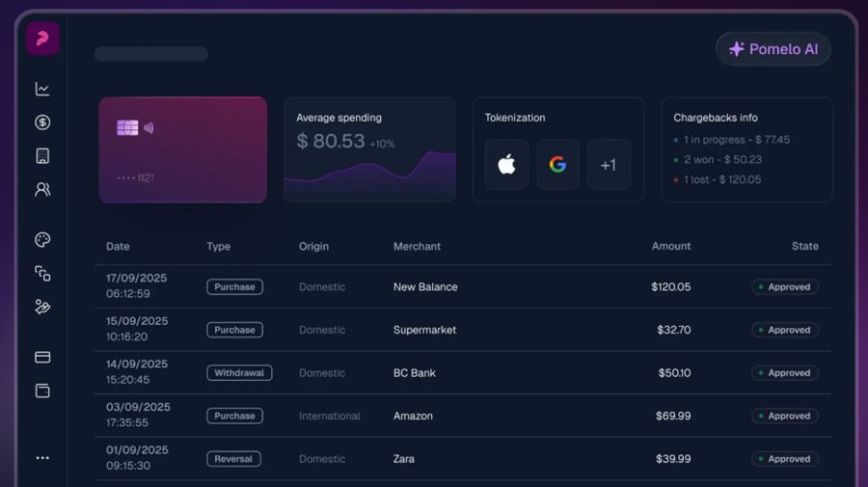
Task: Click the Purchase tag in New Balance row
Action: click(234, 286)
